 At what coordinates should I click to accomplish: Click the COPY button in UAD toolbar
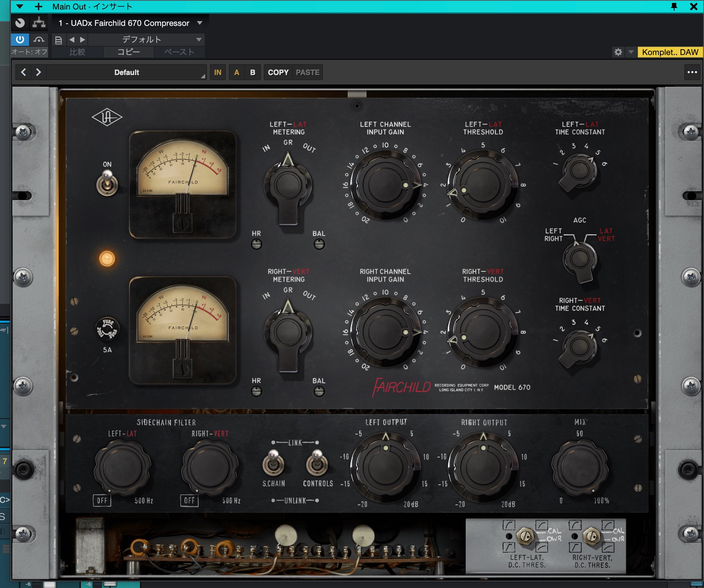tap(278, 72)
